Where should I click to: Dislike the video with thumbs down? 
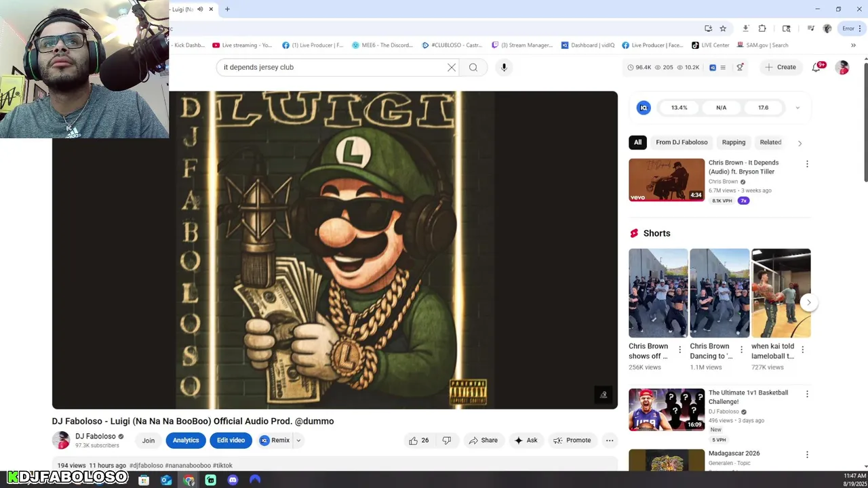coord(447,441)
